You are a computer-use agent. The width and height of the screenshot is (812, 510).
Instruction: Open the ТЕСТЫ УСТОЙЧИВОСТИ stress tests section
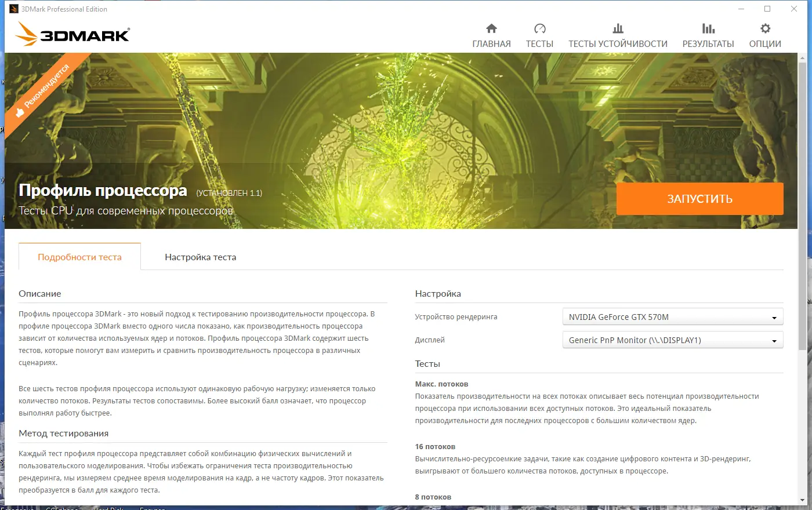[x=618, y=36]
